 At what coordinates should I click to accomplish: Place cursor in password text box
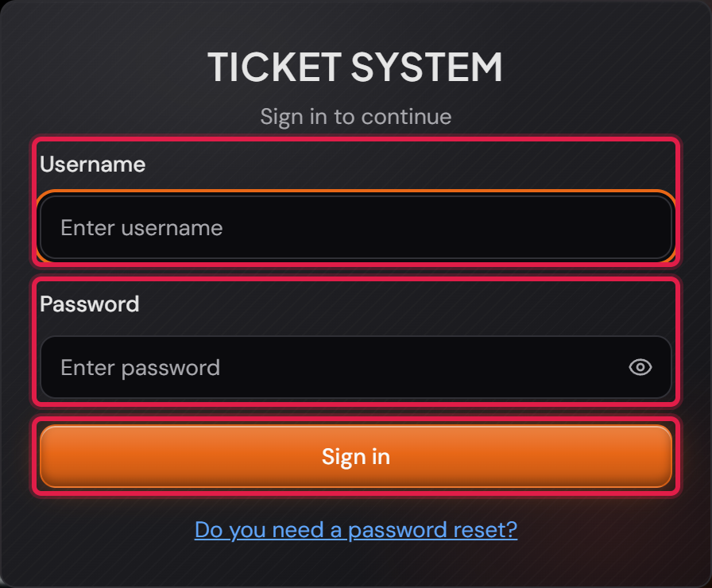[355, 367]
